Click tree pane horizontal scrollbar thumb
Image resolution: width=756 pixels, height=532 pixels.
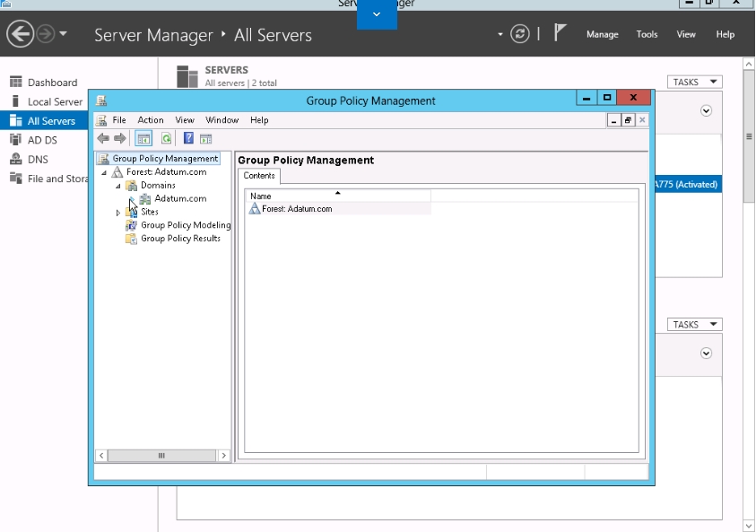pos(161,456)
